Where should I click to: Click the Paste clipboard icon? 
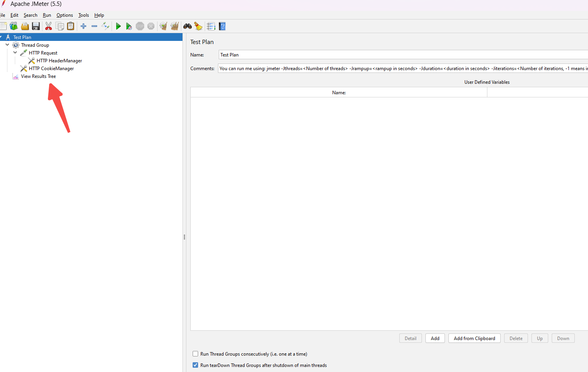pos(71,26)
